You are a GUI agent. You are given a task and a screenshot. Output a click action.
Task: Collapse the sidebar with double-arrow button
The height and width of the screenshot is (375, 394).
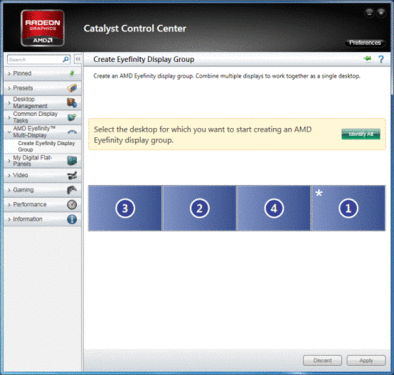pyautogui.click(x=78, y=59)
